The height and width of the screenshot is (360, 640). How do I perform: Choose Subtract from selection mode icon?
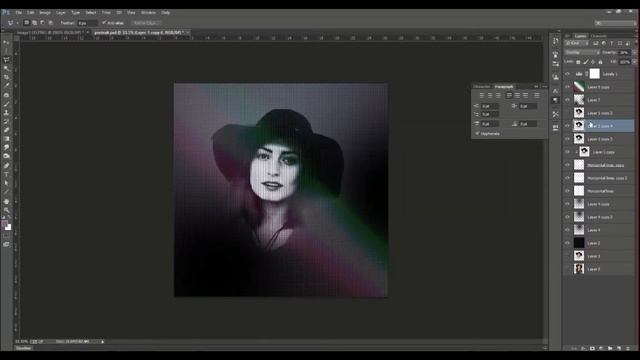tap(42, 23)
